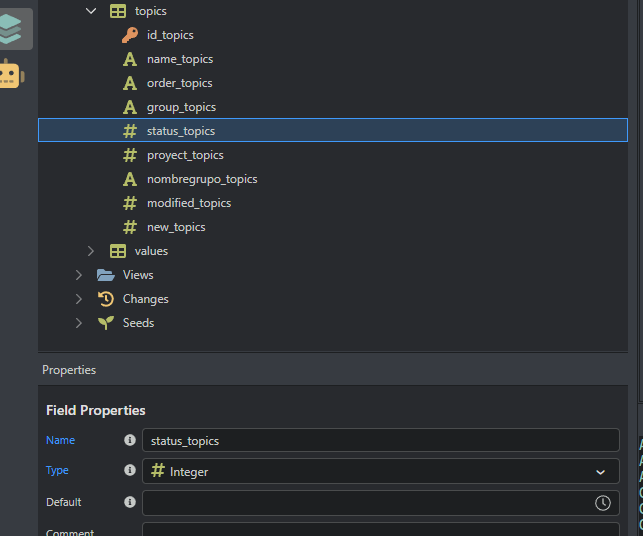Screen dimensions: 643x536
Task: Click the clock icon in Default field
Action: (603, 503)
